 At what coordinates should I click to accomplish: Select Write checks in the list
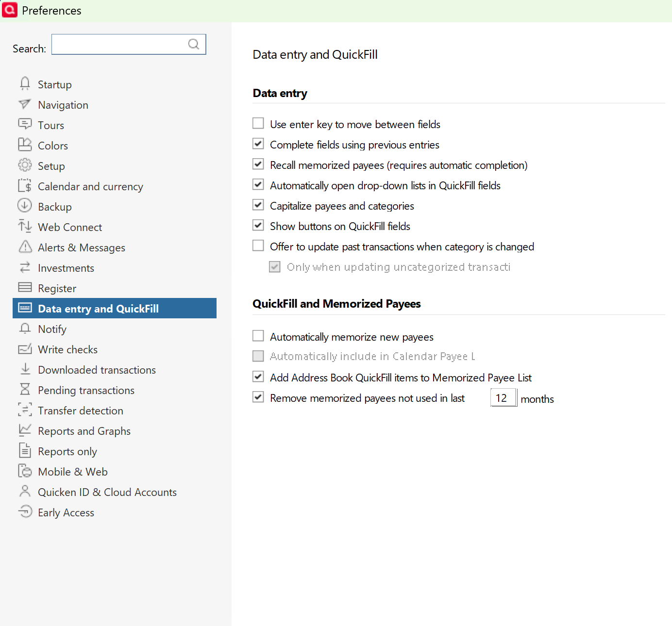coord(115,349)
